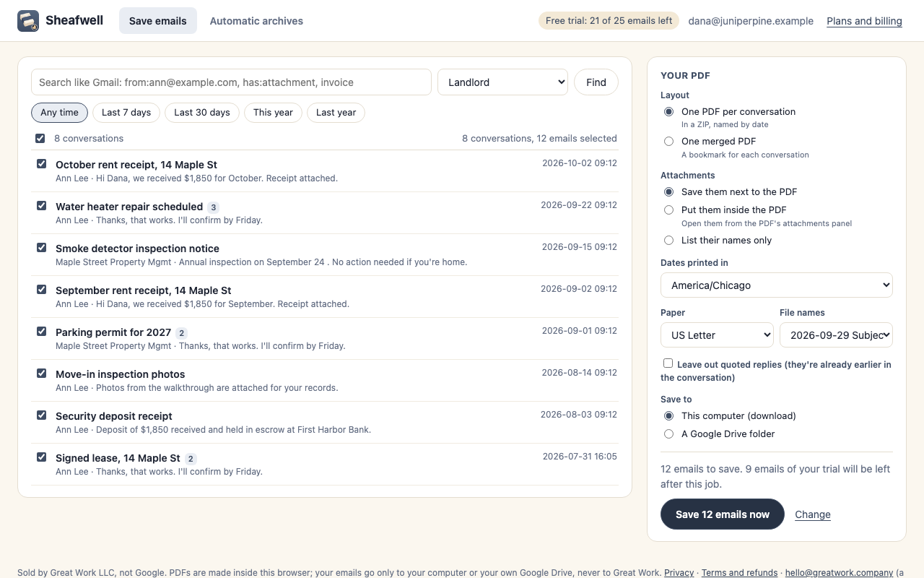Filter by Last 7 days
The width and height of the screenshot is (924, 578).
point(126,113)
